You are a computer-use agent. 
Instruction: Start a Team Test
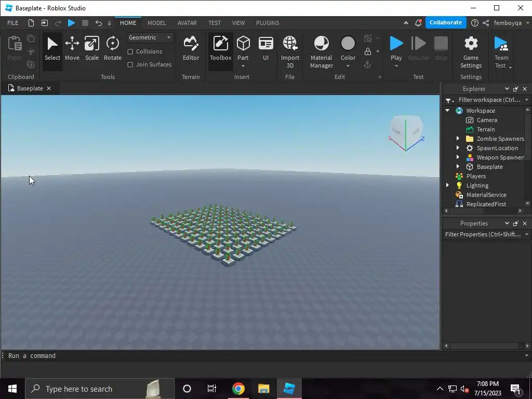[501, 51]
